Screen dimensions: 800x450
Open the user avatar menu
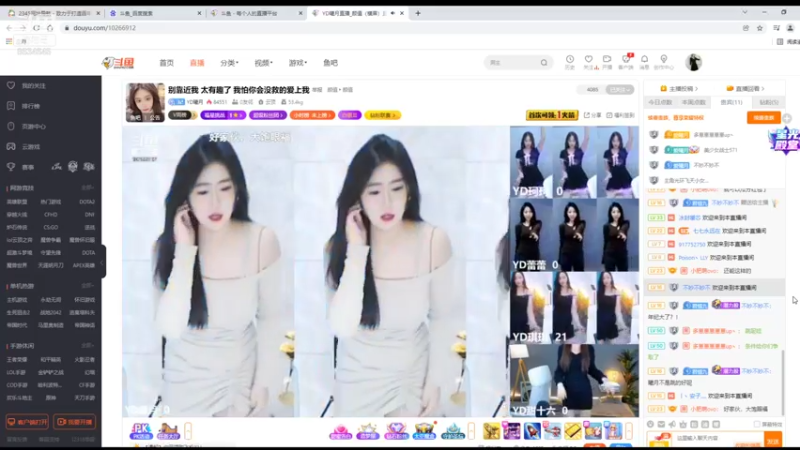[693, 62]
